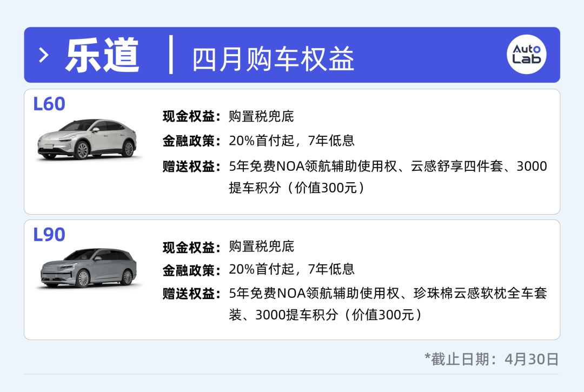The height and width of the screenshot is (392, 584).
Task: Click the AutoLab circular logo
Action: click(x=526, y=55)
